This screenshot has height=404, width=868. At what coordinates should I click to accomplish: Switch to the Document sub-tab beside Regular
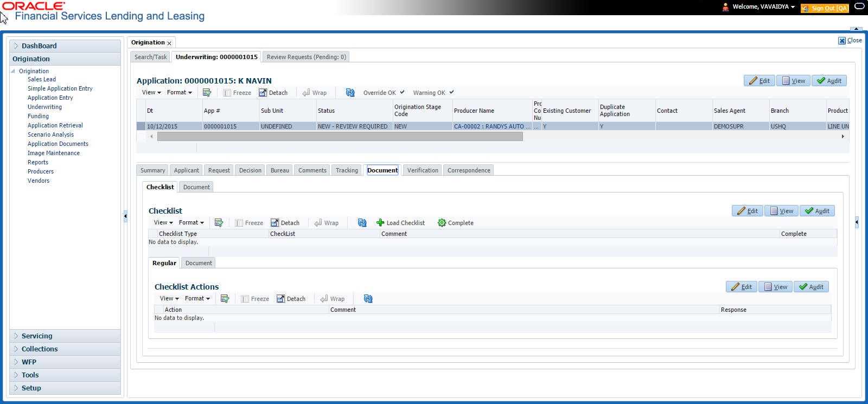point(199,263)
